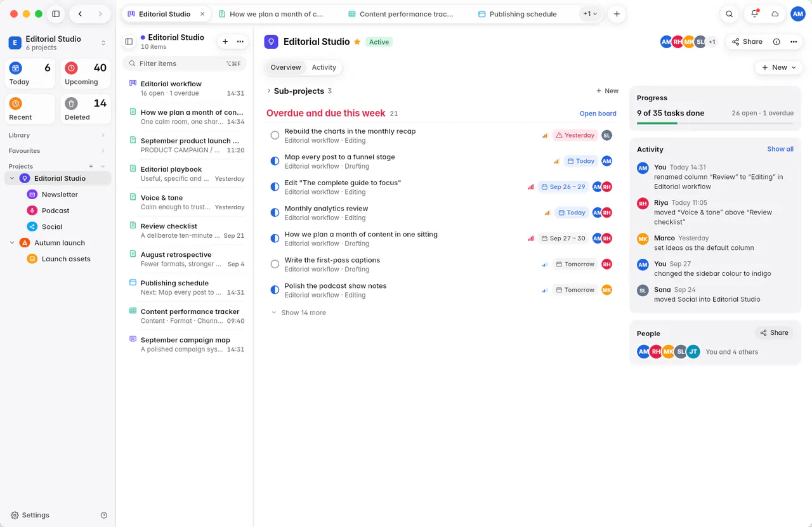Expand "Show 14 more" tasks

point(299,313)
